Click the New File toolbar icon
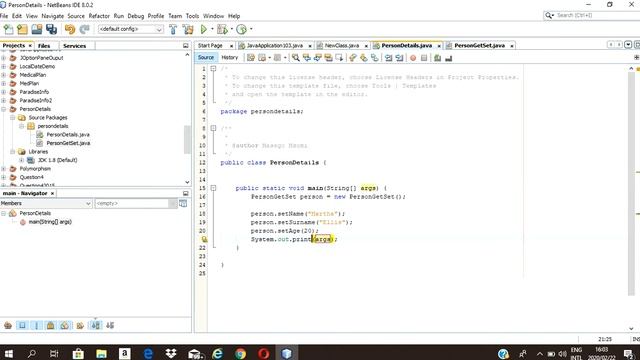The image size is (640, 360). 8,29
